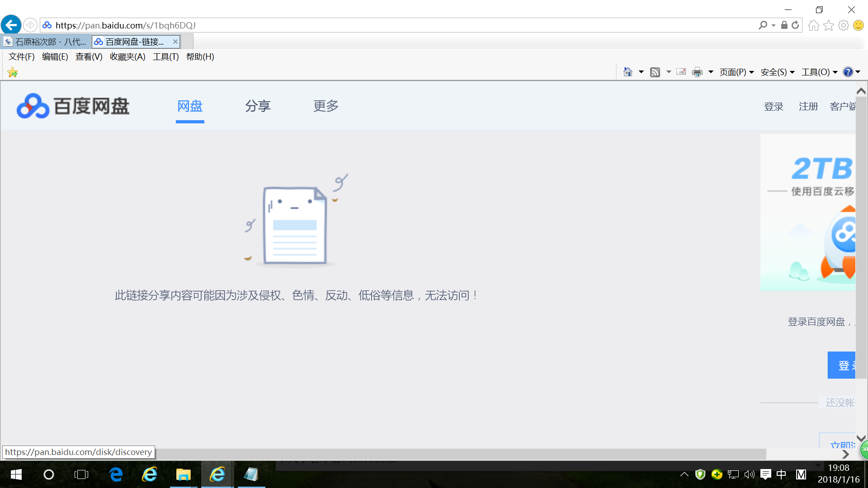Open Task View on taskbar

coord(81,474)
